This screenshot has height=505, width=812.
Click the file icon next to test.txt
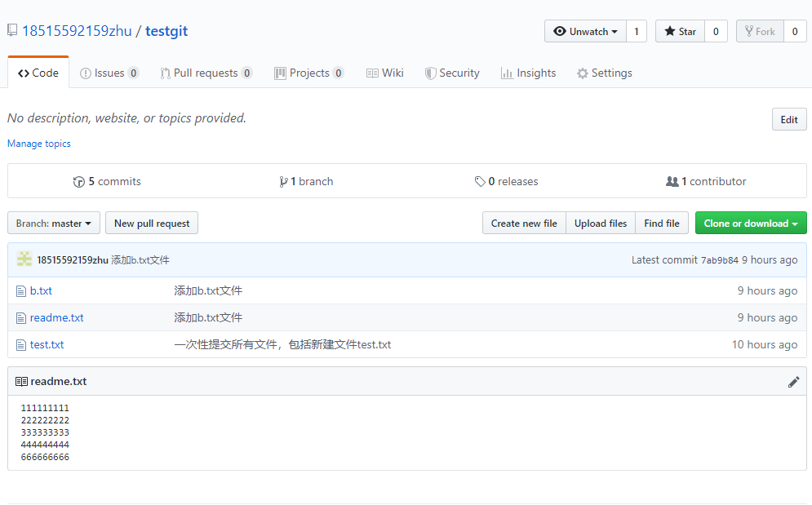click(20, 345)
